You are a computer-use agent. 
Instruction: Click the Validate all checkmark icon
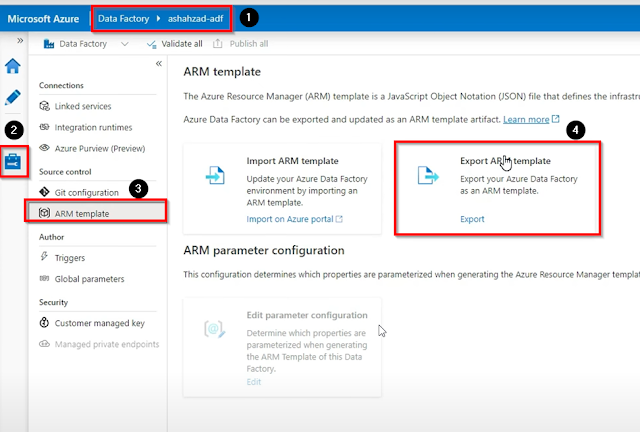151,44
